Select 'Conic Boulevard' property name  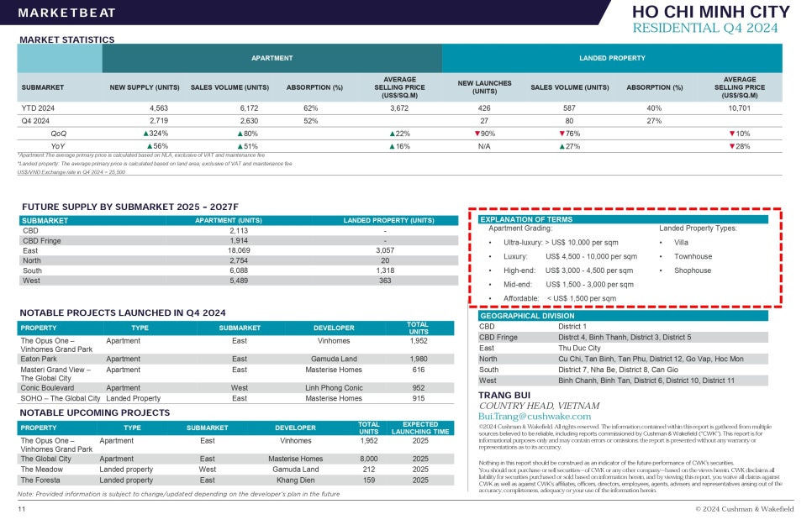click(47, 388)
